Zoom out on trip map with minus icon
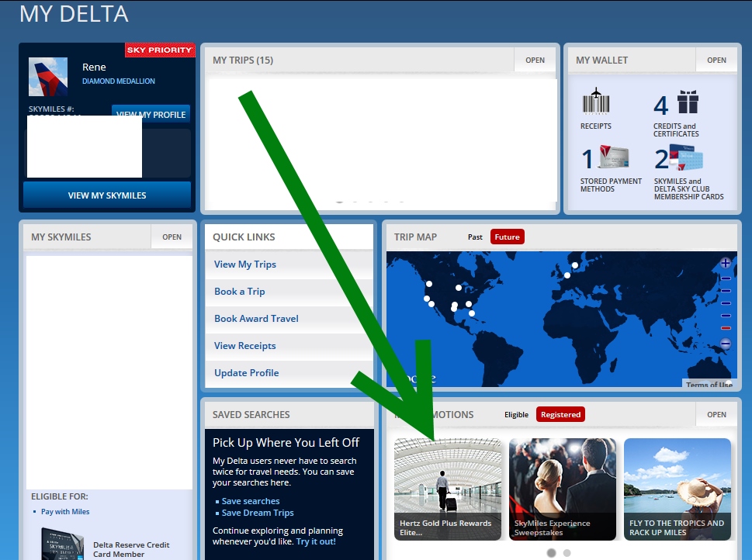The width and height of the screenshot is (752, 560). coord(726,344)
